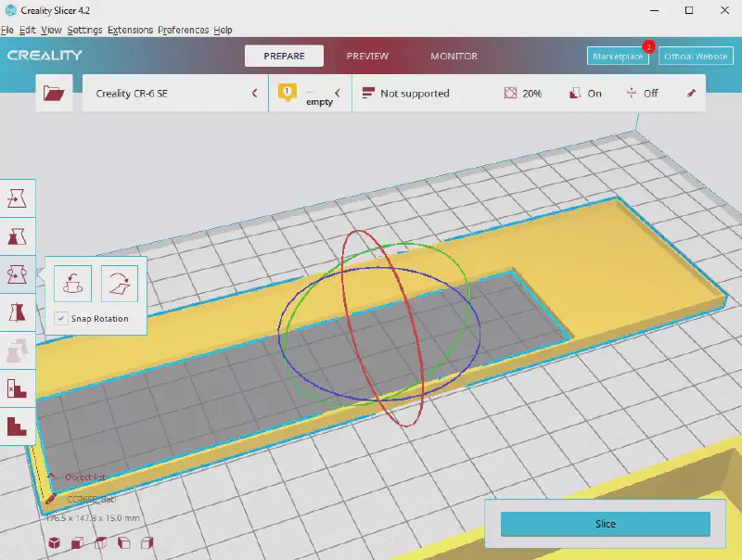
Task: Select the Mirror tool in left toolbar
Action: coord(18,312)
